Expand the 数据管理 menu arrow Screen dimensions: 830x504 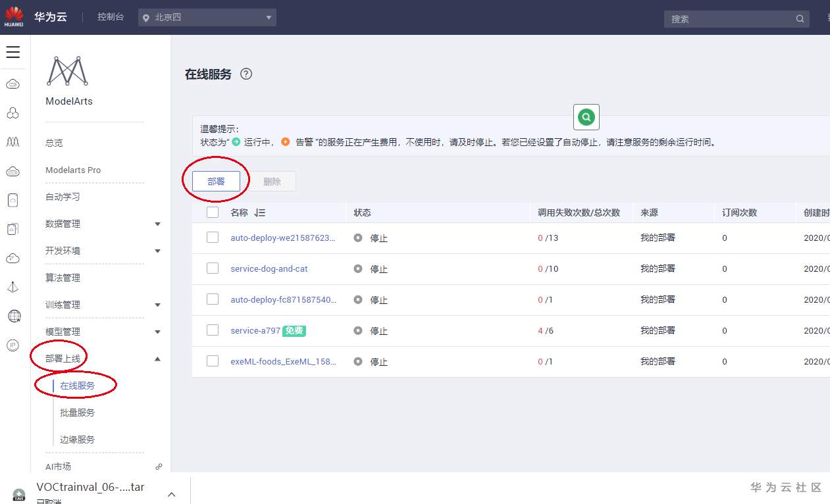pyautogui.click(x=157, y=224)
